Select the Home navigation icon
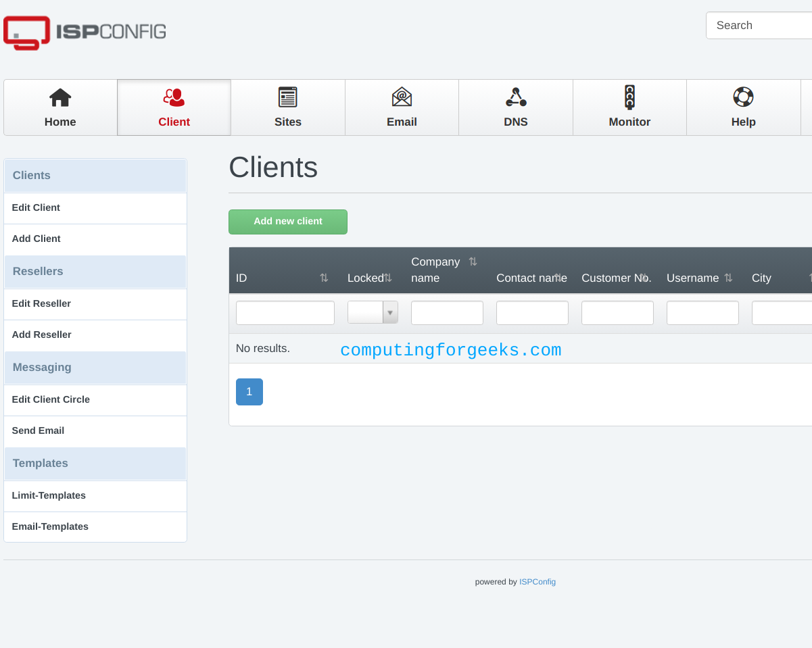Viewport: 812px width, 648px height. click(59, 98)
